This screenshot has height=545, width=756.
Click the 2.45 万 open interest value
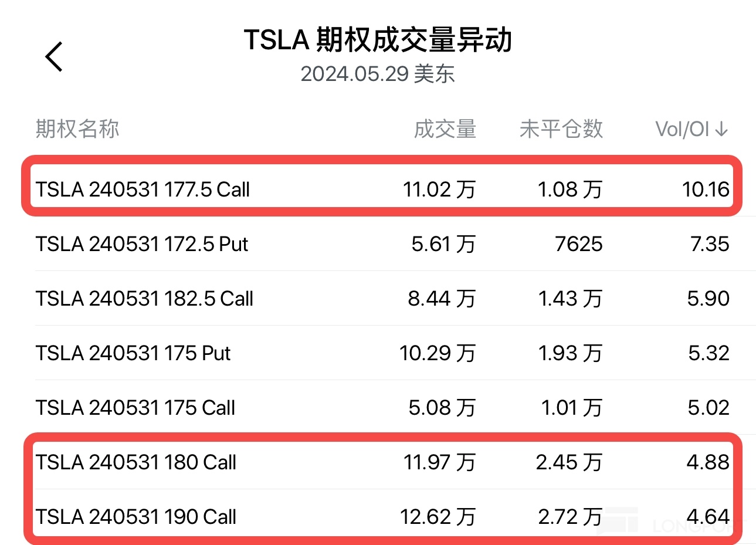(x=569, y=462)
